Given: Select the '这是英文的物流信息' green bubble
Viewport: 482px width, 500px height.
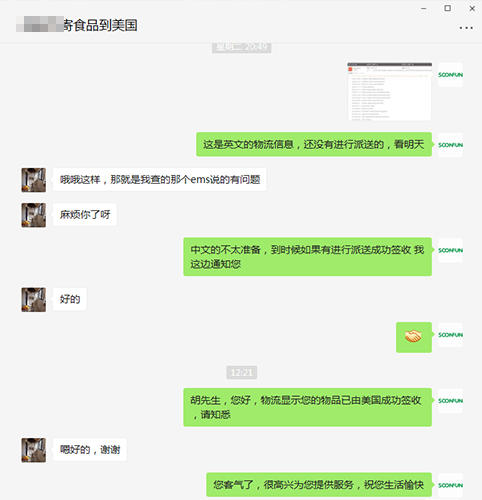Looking at the screenshot, I should click(x=314, y=144).
